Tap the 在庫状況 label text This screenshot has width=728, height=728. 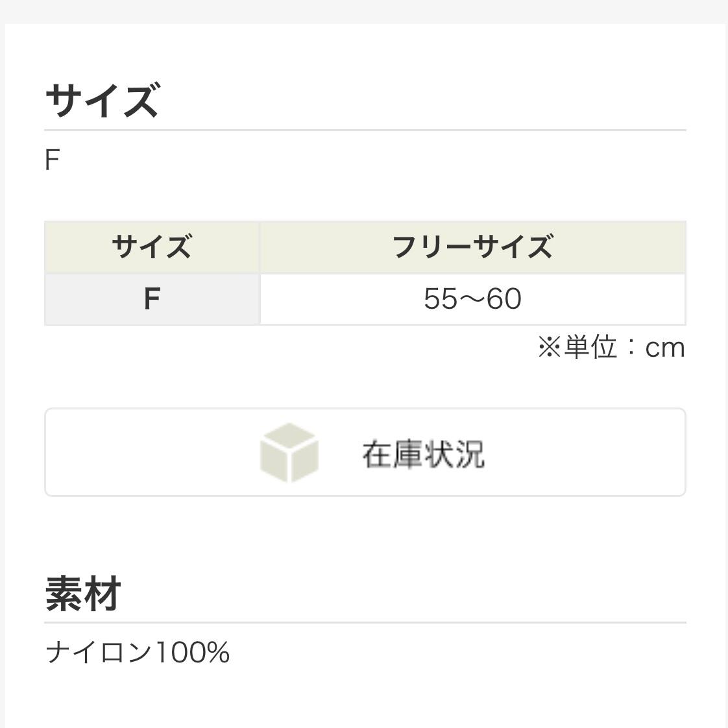(423, 454)
